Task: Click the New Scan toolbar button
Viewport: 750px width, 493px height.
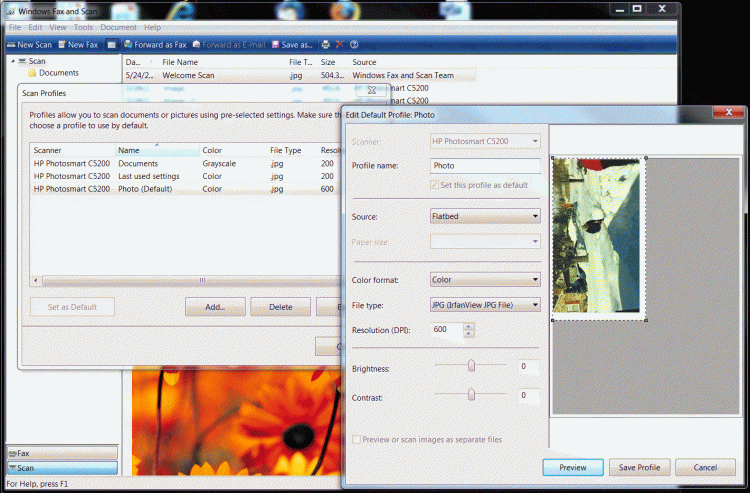Action: coord(29,44)
